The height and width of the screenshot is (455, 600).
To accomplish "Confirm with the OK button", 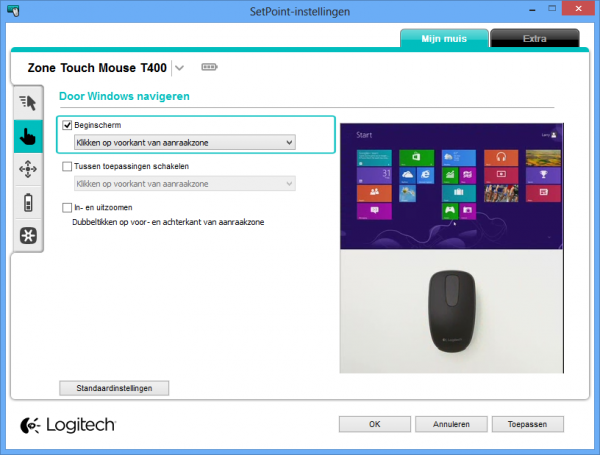I will [x=375, y=424].
